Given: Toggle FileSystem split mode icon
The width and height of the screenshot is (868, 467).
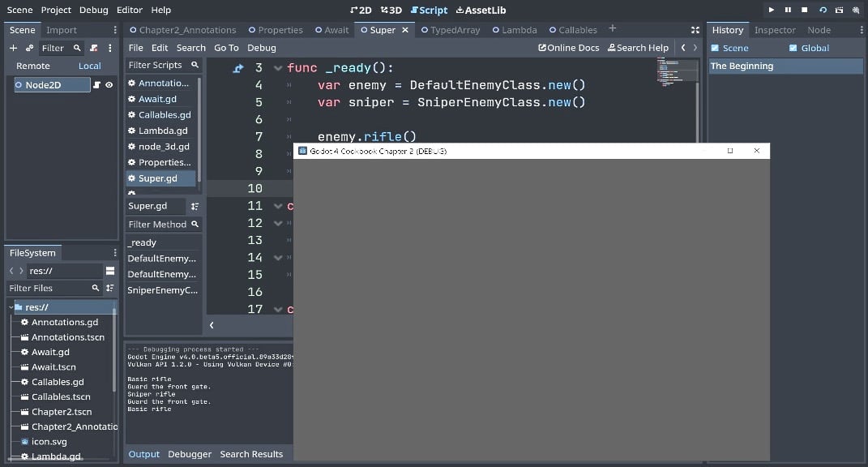Looking at the screenshot, I should tap(110, 271).
